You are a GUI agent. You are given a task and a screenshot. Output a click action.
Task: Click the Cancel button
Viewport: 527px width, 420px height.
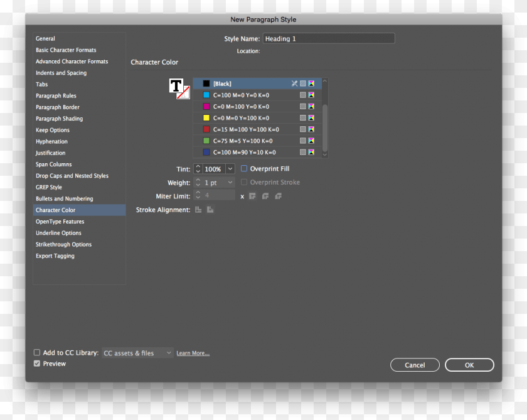[415, 365]
